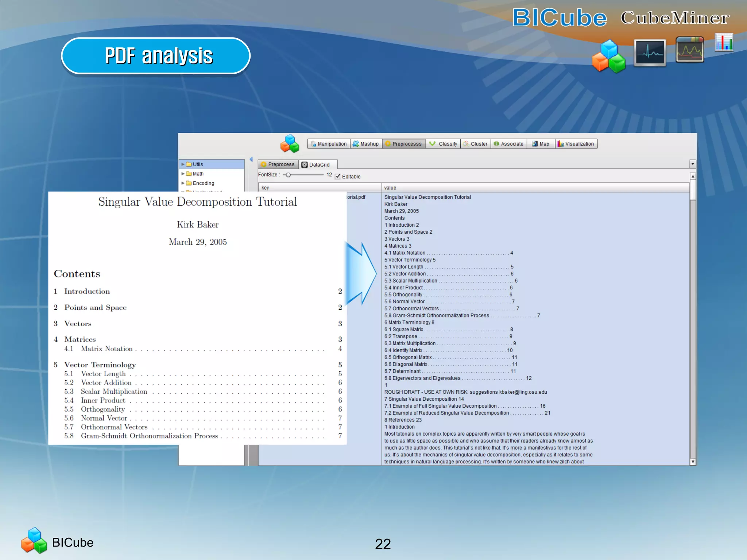This screenshot has width=747, height=560.
Task: Click the '7.1 Example of Full Singular Value Decomposition' line
Action: 465,406
